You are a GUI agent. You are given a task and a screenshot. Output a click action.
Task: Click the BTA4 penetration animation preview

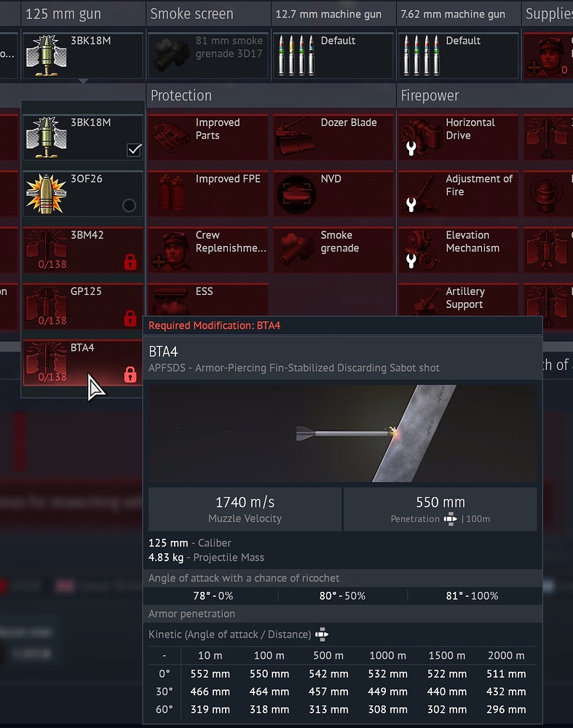343,434
